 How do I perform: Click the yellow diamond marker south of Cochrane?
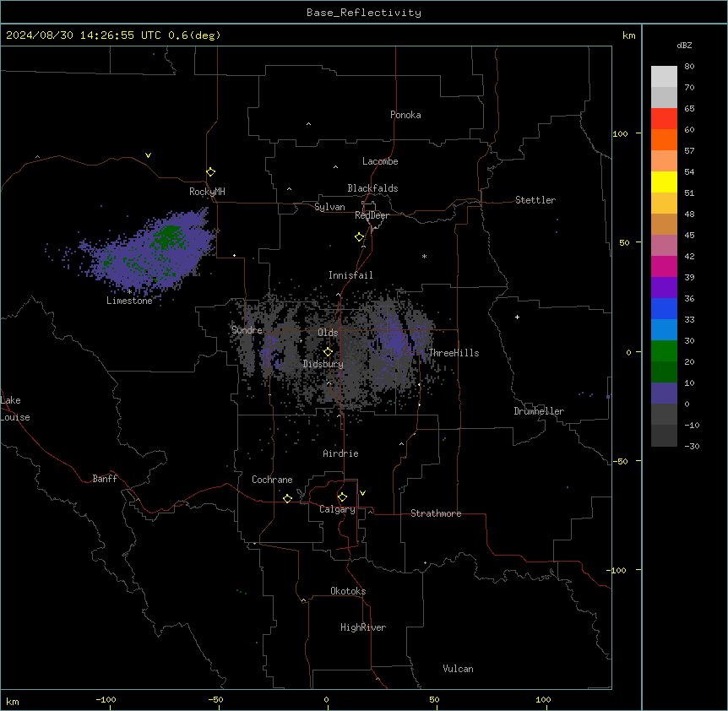pyautogui.click(x=287, y=498)
